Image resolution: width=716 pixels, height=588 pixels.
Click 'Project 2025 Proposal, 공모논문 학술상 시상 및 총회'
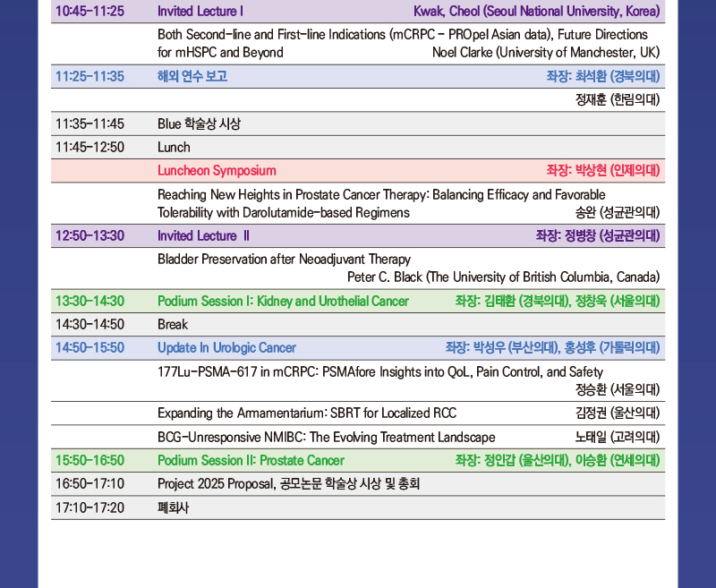[x=288, y=484]
